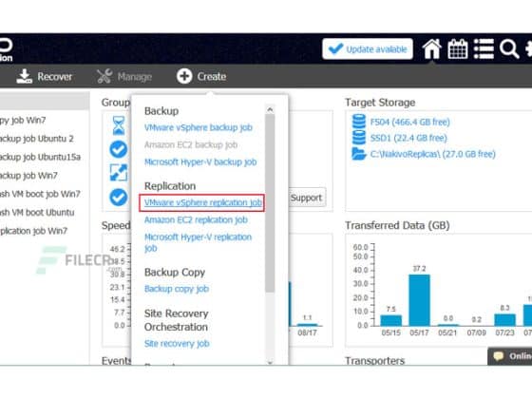This screenshot has width=532, height=399.
Task: Click the 37.2 bar for 05/17
Action: pyautogui.click(x=419, y=300)
